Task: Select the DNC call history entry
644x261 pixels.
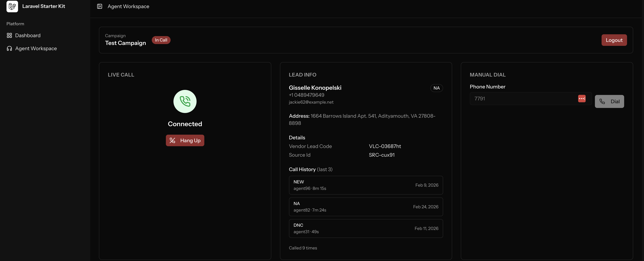Action: (366, 229)
